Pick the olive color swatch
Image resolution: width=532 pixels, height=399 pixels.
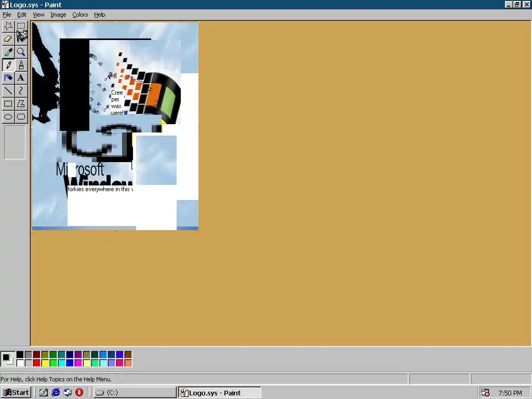45,354
